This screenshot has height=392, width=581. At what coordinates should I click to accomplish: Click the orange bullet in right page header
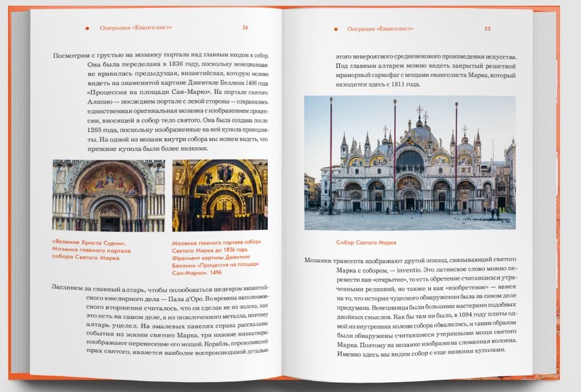[335, 29]
